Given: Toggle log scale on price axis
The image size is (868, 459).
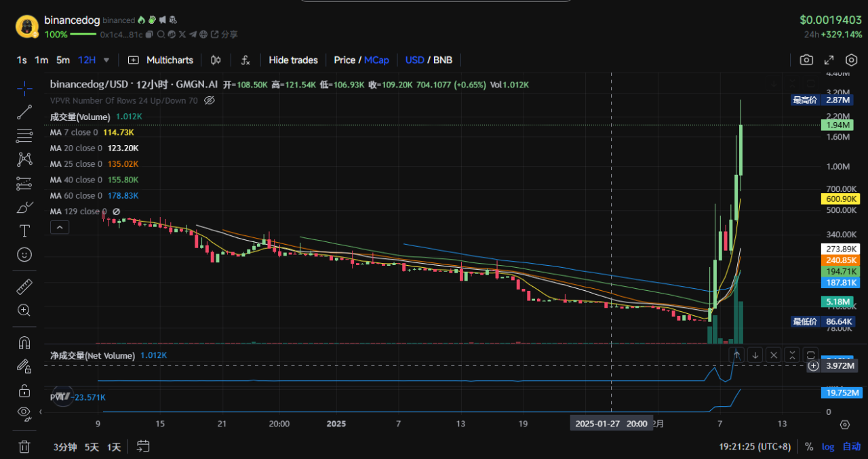Looking at the screenshot, I should point(828,446).
